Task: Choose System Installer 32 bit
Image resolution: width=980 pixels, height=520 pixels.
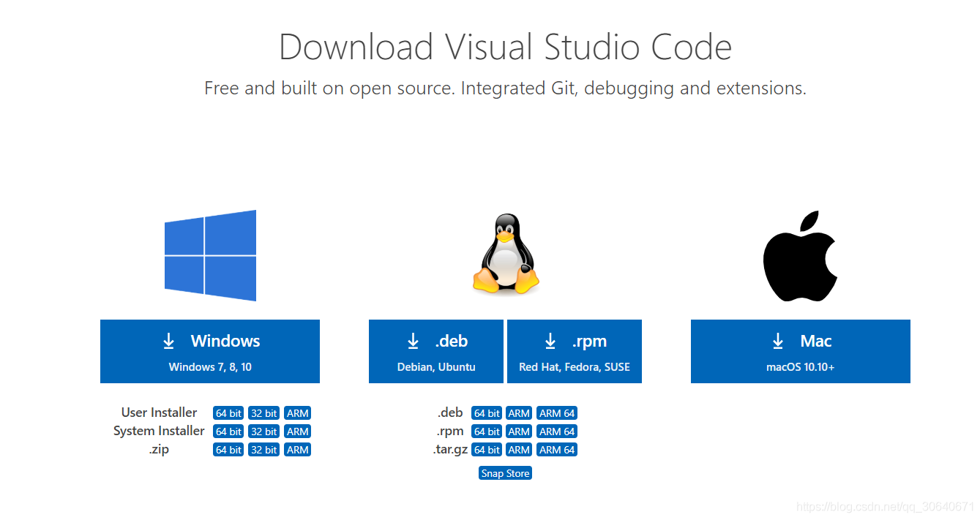Action: point(263,432)
